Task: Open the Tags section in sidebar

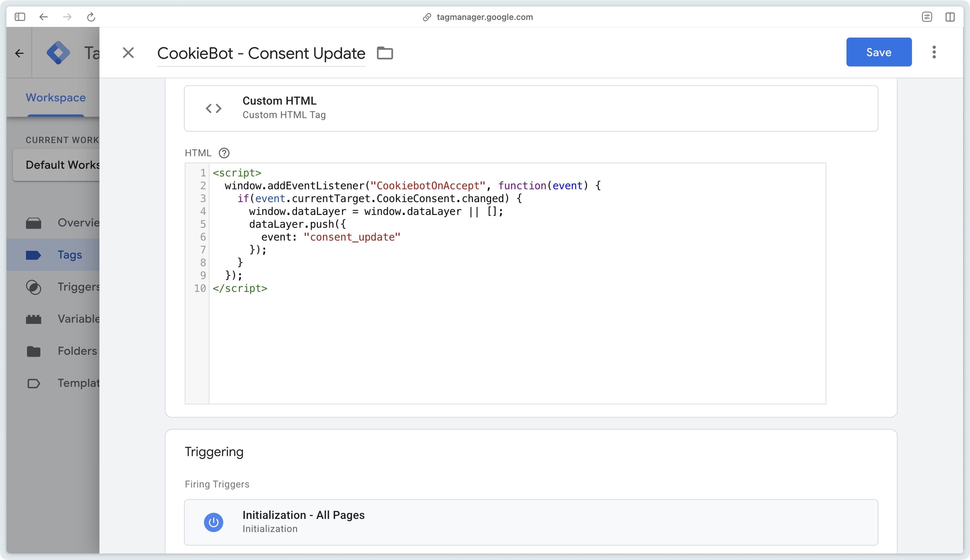Action: (x=53, y=255)
